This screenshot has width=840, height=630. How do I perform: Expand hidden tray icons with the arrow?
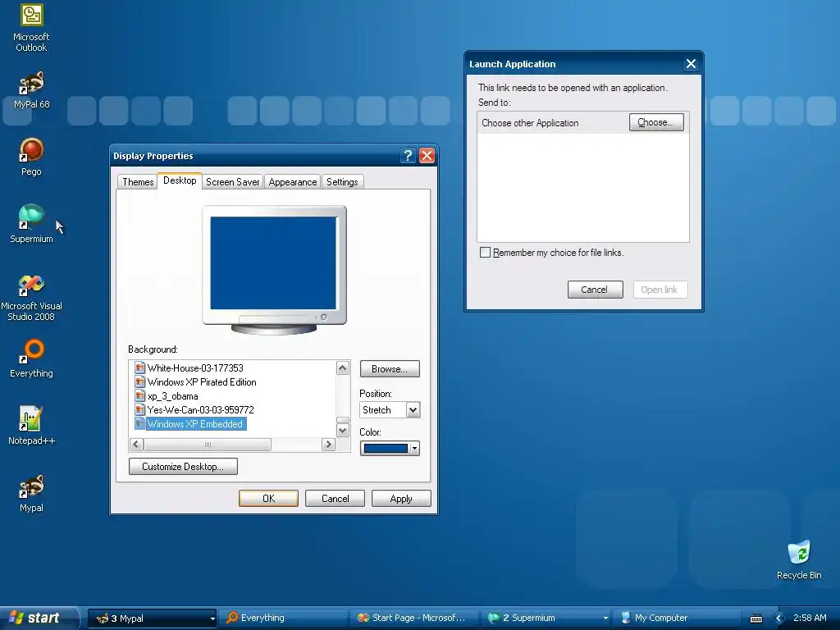point(779,619)
